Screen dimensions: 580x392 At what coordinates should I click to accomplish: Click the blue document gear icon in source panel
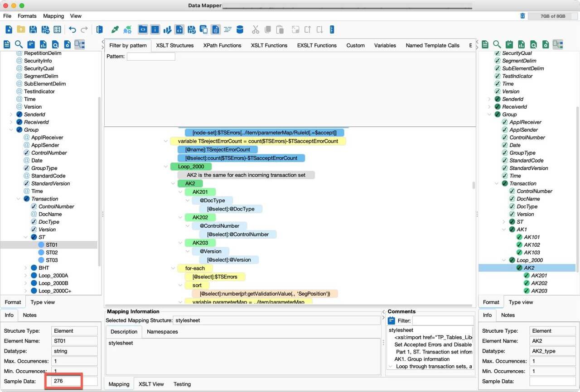pos(67,44)
